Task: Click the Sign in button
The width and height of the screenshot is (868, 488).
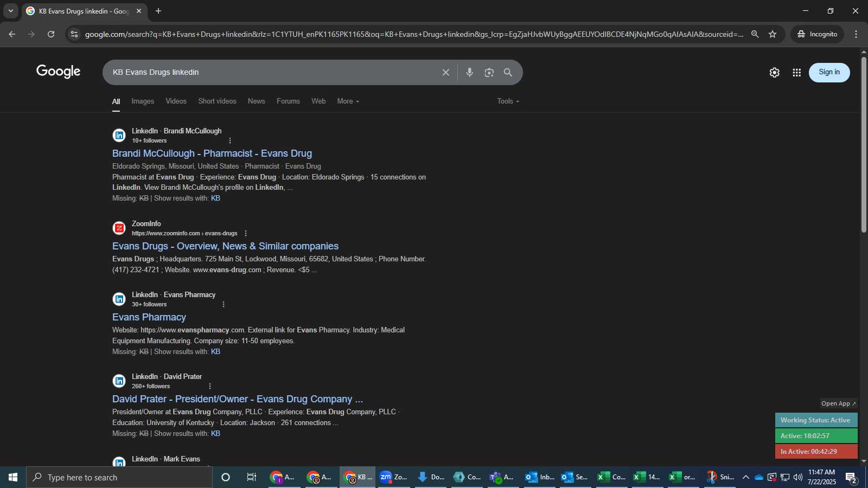Action: pyautogui.click(x=829, y=72)
